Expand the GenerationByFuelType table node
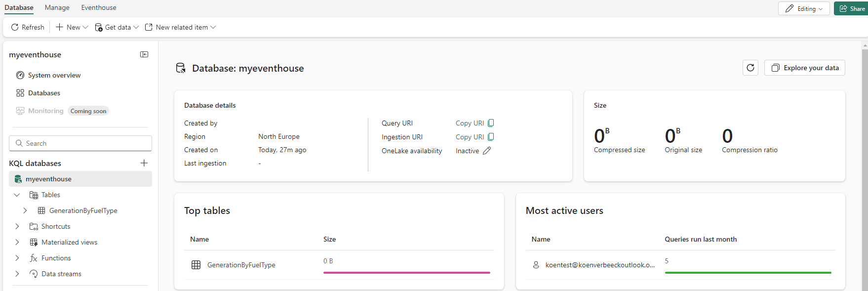Image resolution: width=868 pixels, height=291 pixels. tap(25, 210)
